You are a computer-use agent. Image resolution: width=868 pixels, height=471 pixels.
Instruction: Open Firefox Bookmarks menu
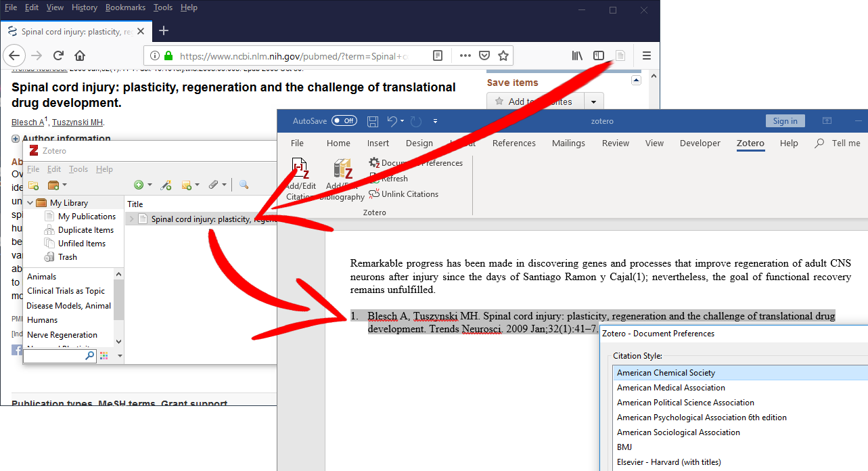tap(125, 7)
